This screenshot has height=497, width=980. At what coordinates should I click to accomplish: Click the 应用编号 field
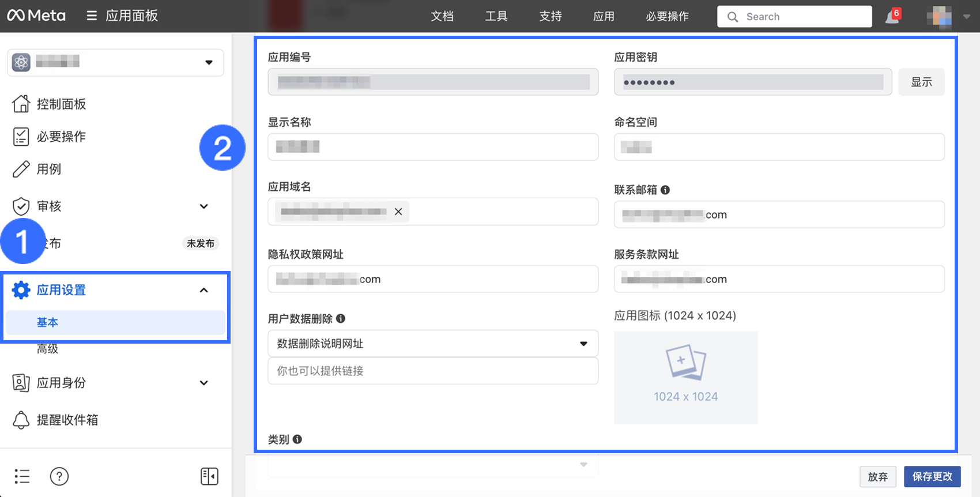(x=433, y=82)
